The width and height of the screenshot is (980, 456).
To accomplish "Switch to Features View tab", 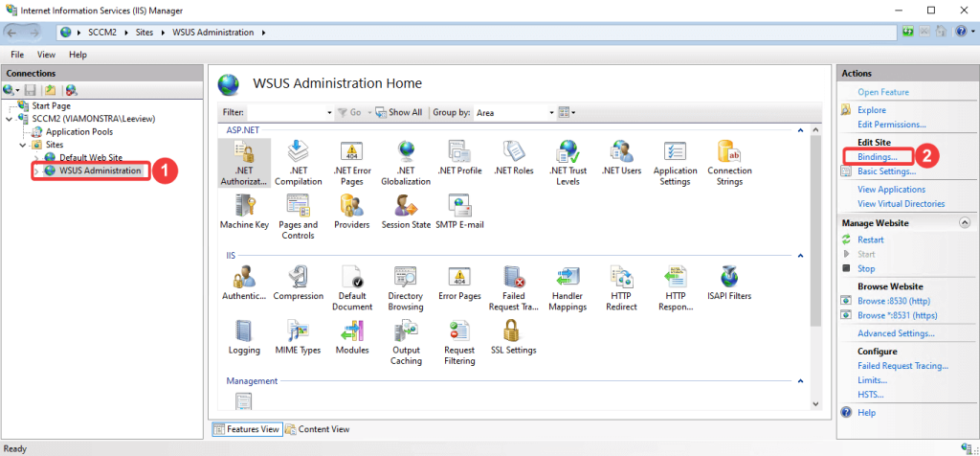I will 246,429.
